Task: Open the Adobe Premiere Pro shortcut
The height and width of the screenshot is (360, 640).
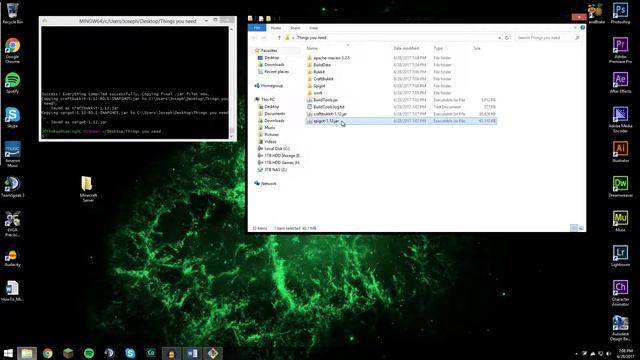Action: pos(620,50)
